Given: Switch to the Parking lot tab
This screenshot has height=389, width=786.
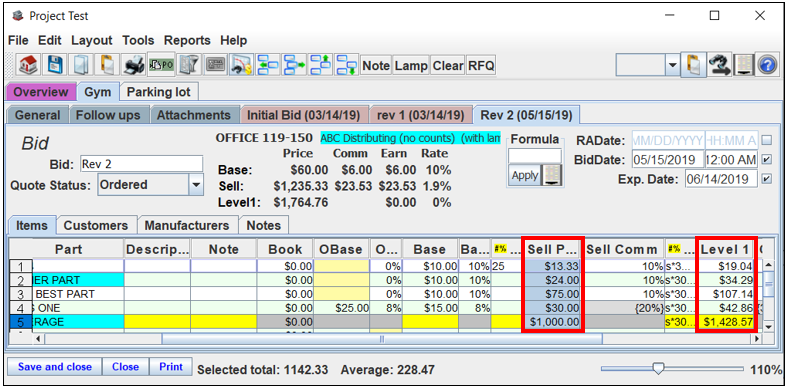Looking at the screenshot, I should pyautogui.click(x=158, y=92).
